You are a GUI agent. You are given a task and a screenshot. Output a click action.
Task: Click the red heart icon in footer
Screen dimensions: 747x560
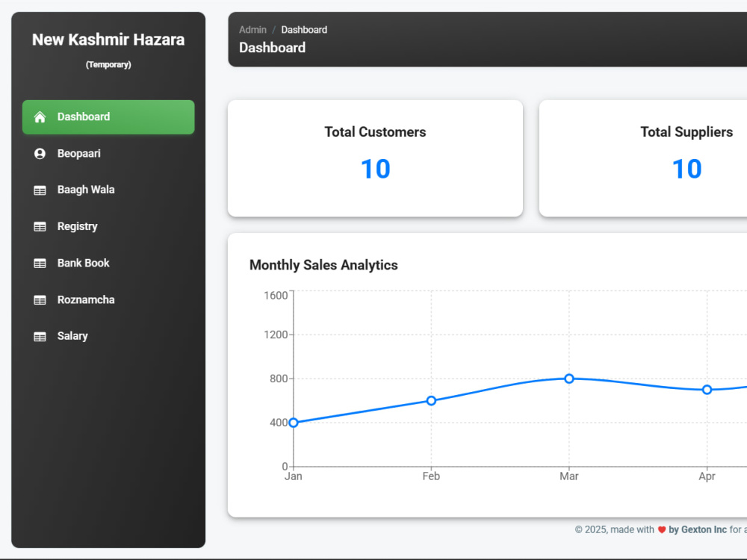coord(662,529)
